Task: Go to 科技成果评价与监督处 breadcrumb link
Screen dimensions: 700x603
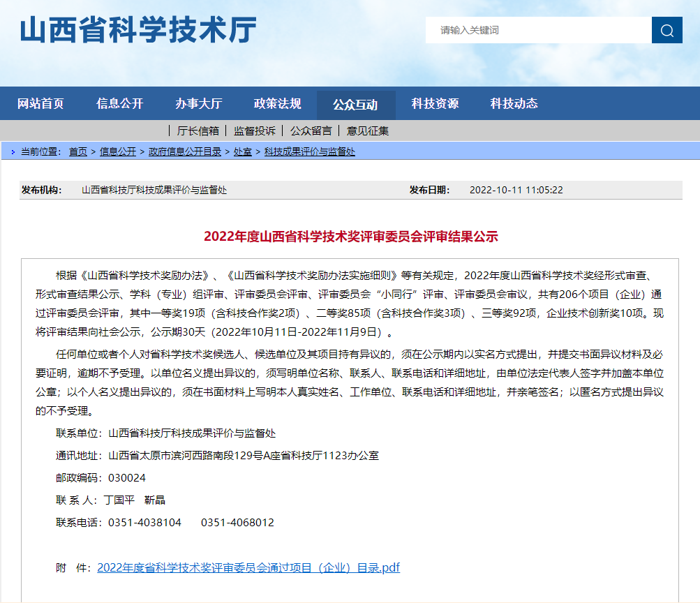Action: (x=309, y=151)
